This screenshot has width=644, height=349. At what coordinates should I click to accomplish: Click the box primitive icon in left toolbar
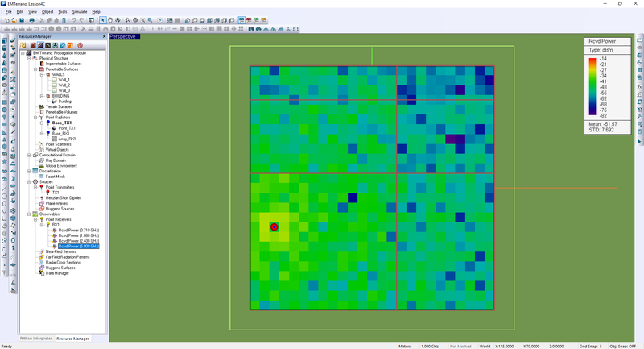5,40
